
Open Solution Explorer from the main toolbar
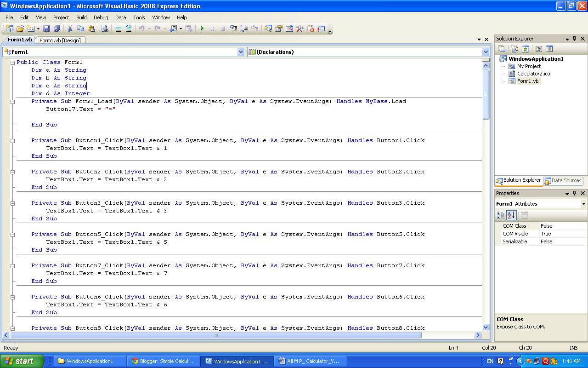pyautogui.click(x=268, y=29)
